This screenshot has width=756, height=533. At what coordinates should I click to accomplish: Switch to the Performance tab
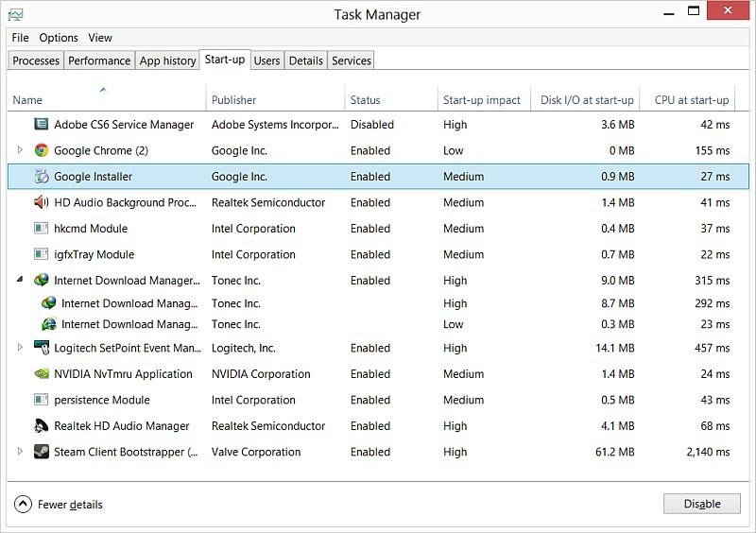coord(99,60)
